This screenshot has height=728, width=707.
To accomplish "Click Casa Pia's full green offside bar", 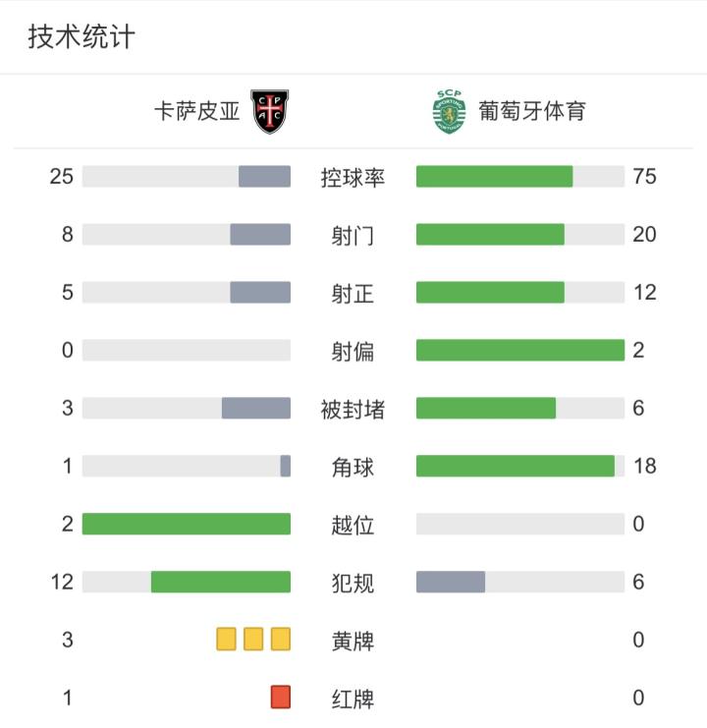I will (187, 524).
